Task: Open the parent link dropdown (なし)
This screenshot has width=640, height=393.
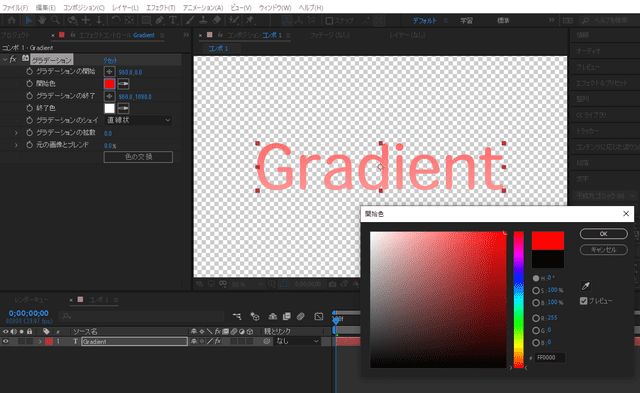Action: tap(298, 341)
